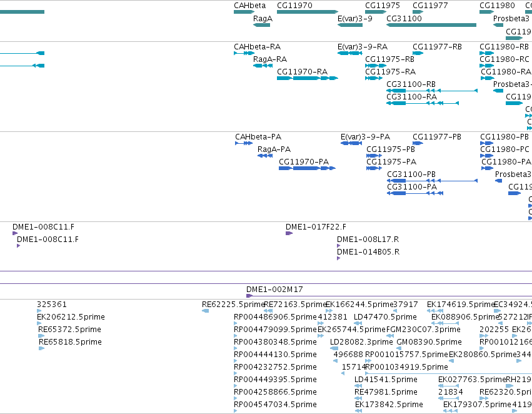Image resolution: width=532 pixels, height=414 pixels.
Task: Click EST RP004486906.5prime
Action: pyautogui.click(x=275, y=317)
